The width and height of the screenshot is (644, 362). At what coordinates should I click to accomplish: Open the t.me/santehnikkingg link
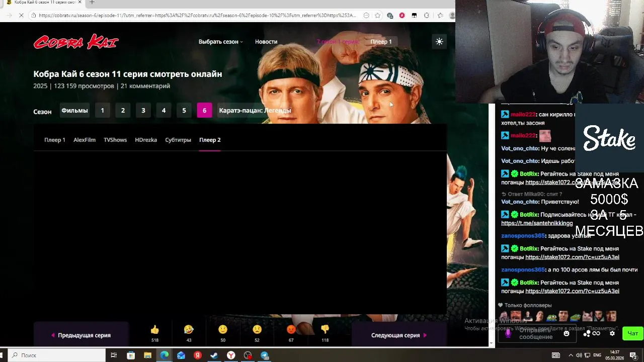pyautogui.click(x=537, y=223)
